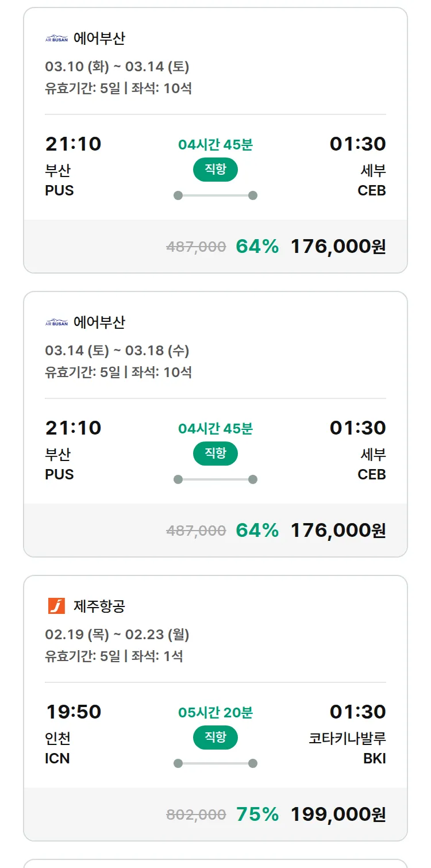Tap 직항 badge on the Incheon–Kota Kinabalu flight
Viewport: 431px width, 868px height.
(215, 738)
